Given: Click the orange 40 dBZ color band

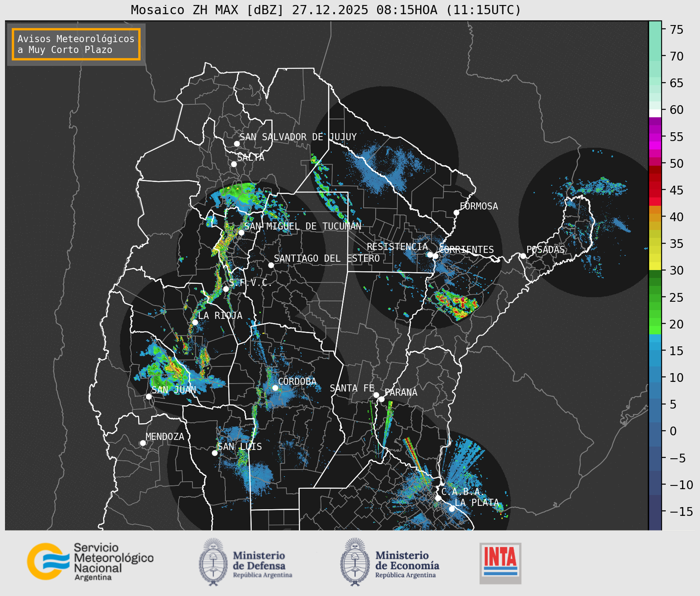Looking at the screenshot, I should click(655, 217).
